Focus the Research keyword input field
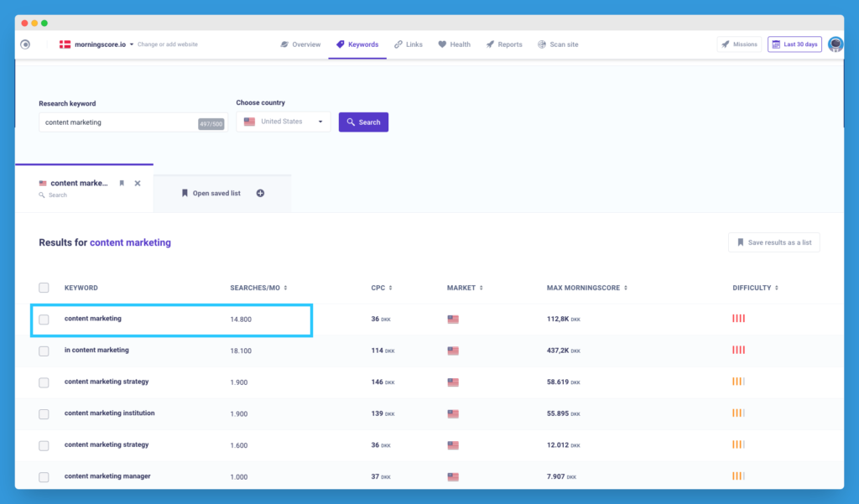 (x=117, y=122)
